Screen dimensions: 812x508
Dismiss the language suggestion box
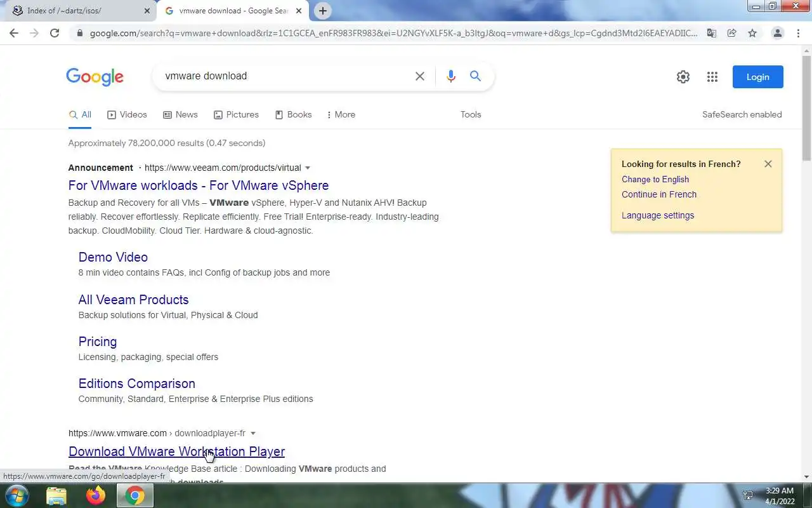pos(768,164)
